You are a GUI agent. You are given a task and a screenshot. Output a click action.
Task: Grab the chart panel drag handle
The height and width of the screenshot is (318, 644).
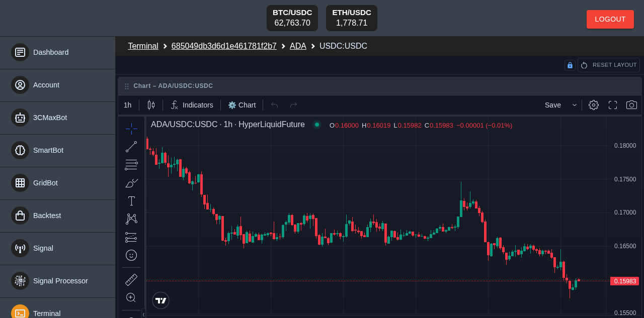(x=127, y=86)
